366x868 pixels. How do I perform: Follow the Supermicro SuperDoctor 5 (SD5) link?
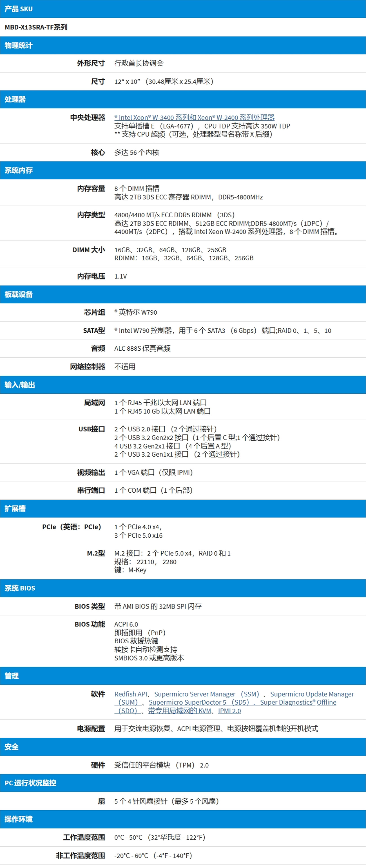pos(199,702)
